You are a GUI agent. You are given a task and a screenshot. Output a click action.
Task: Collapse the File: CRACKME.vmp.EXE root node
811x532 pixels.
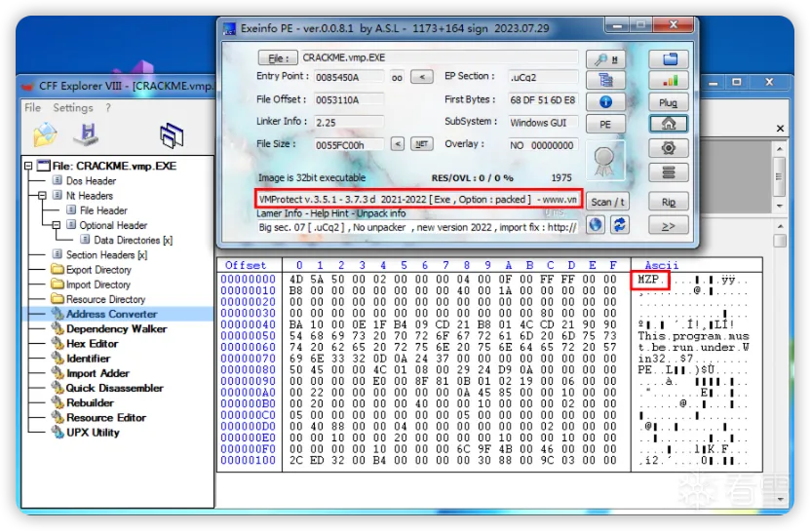[28, 166]
